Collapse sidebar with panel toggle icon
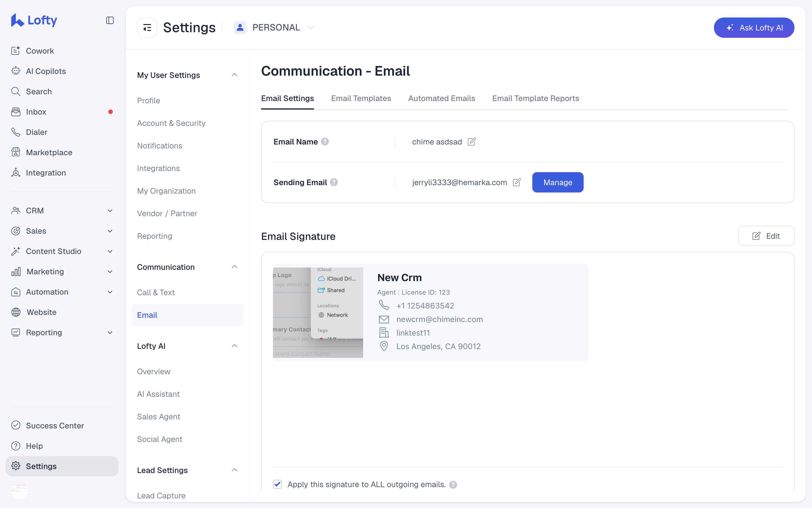Viewport: 812px width, 508px height. click(110, 21)
